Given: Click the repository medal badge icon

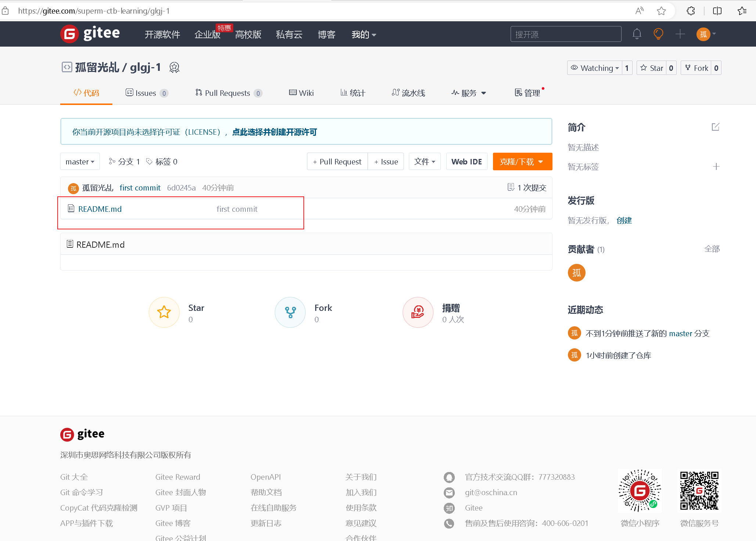Looking at the screenshot, I should pos(174,68).
